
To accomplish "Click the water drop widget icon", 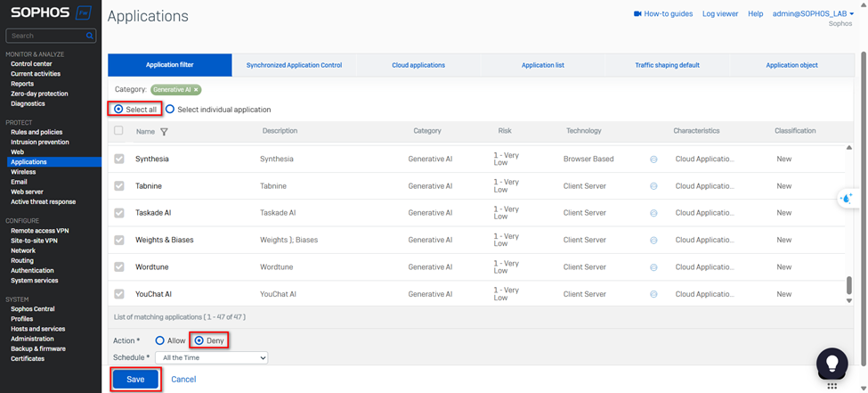I will tap(846, 198).
